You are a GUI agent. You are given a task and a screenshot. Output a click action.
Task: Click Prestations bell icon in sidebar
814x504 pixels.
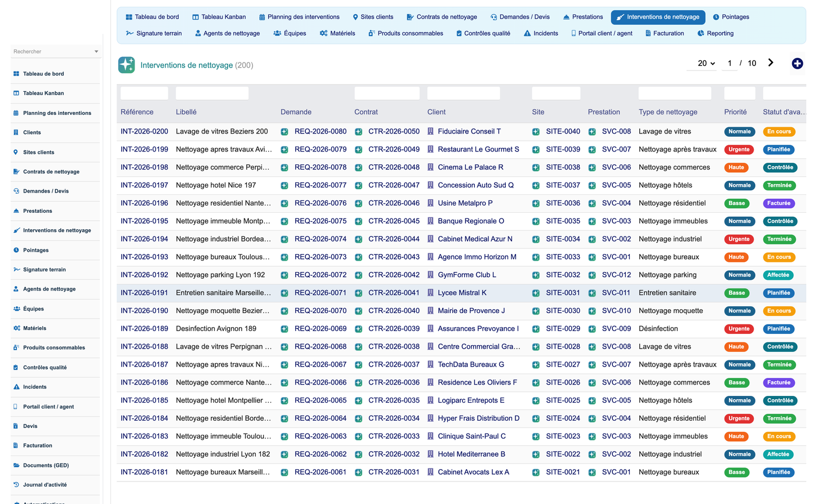click(x=16, y=211)
